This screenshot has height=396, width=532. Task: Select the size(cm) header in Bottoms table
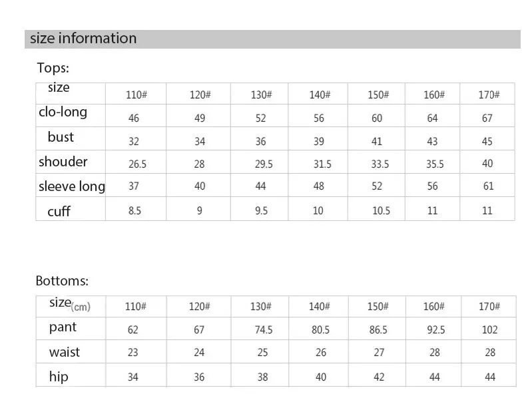[x=69, y=303]
